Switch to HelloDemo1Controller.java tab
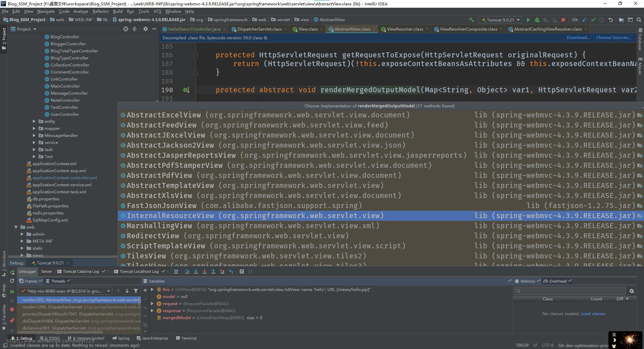Screen dimensions: 644x349 point(194,29)
